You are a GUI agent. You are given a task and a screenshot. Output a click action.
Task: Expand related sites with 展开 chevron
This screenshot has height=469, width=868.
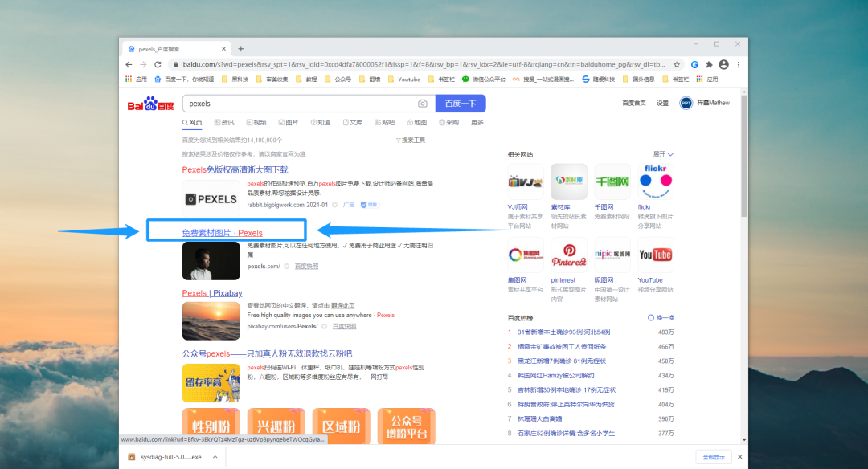663,154
